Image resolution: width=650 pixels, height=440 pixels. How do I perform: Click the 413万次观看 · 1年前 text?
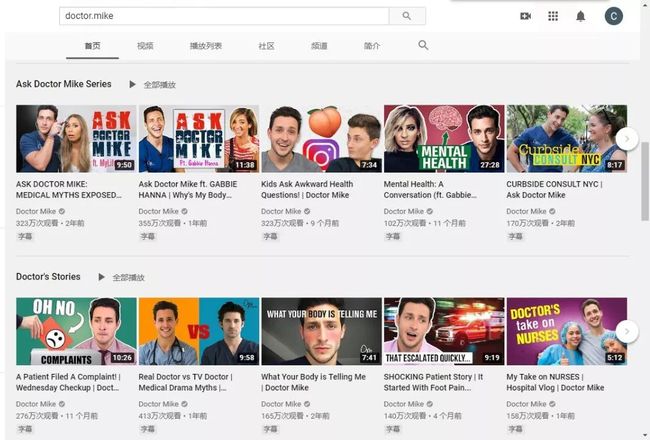pyautogui.click(x=173, y=416)
